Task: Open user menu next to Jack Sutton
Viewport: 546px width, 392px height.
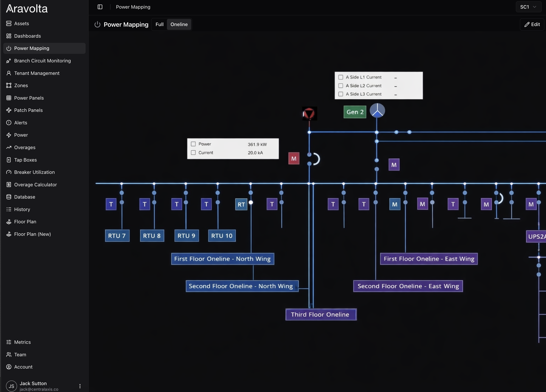Action: click(80, 386)
